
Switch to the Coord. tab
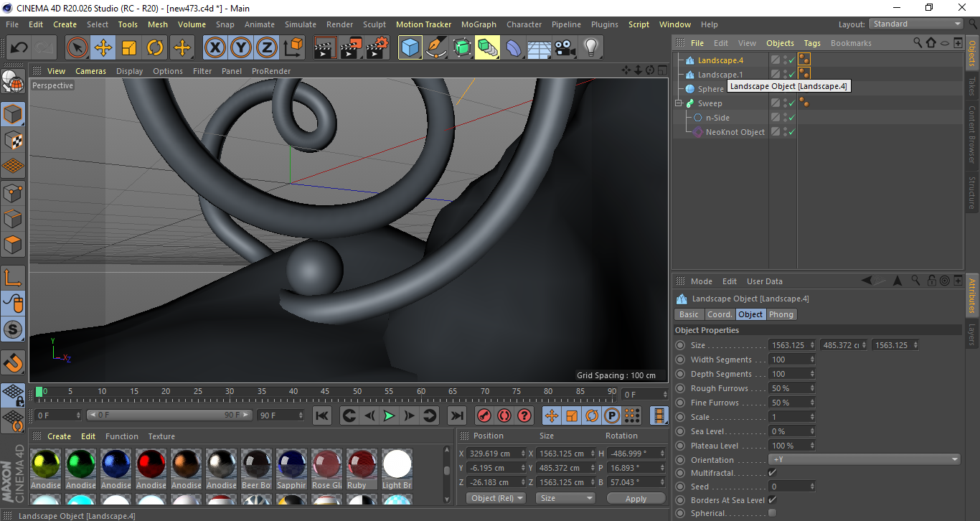pos(720,314)
